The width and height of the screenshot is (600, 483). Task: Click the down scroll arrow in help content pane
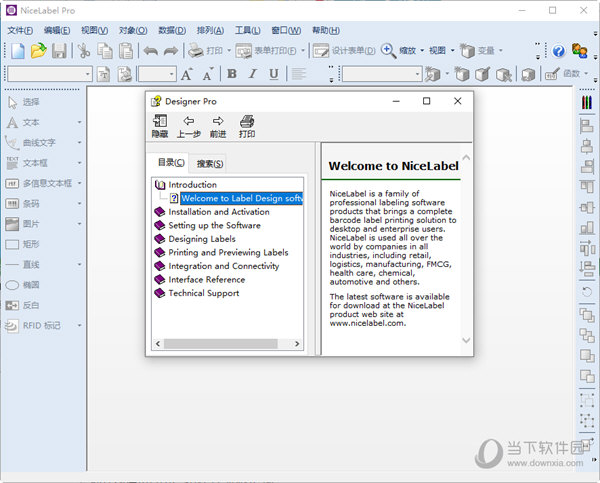[x=466, y=340]
